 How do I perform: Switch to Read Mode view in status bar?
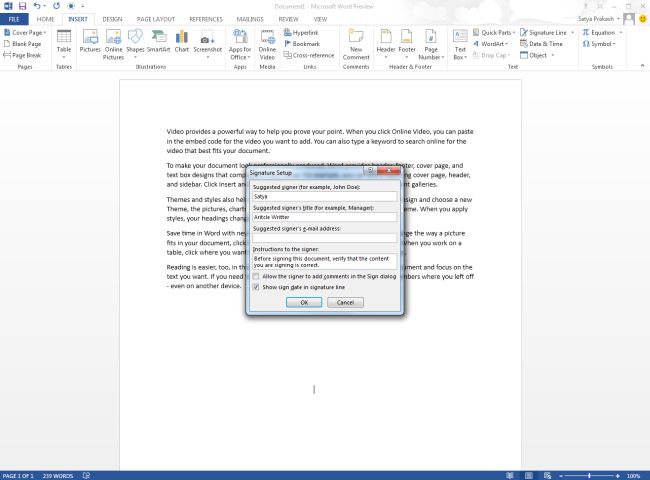point(510,475)
